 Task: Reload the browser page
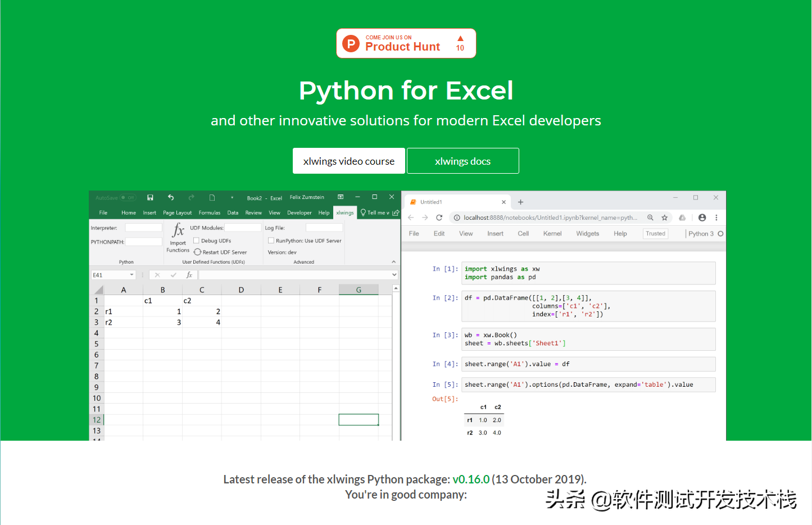click(439, 218)
